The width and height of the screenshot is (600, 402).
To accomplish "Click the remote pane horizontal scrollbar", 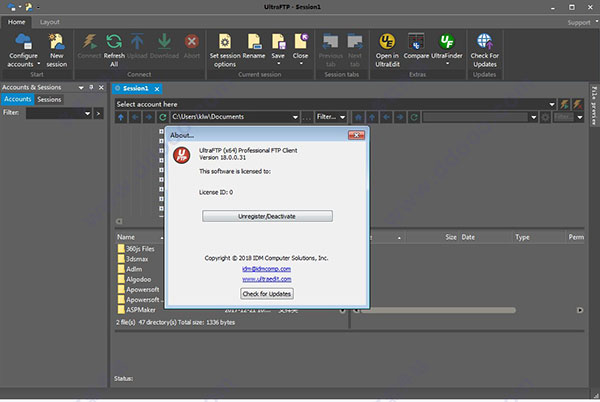I will coord(439,310).
